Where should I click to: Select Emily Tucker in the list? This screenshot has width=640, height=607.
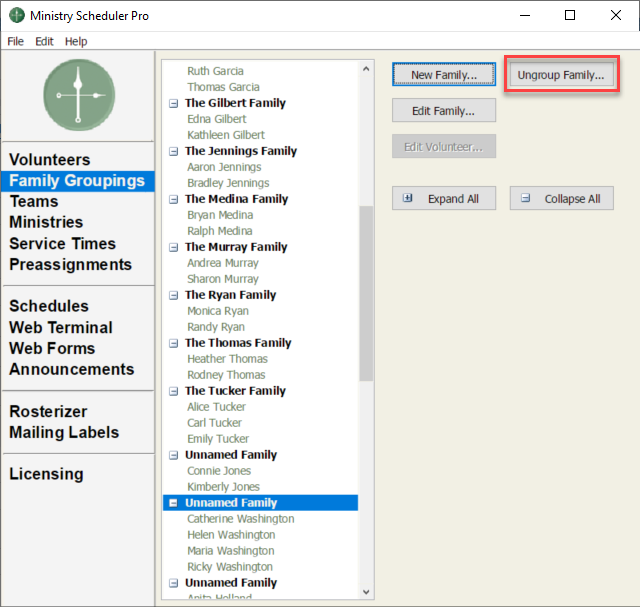coord(218,439)
